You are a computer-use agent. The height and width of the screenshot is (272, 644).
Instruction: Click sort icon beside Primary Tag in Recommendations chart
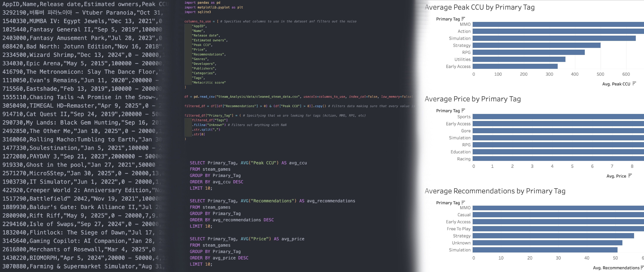[x=463, y=202]
